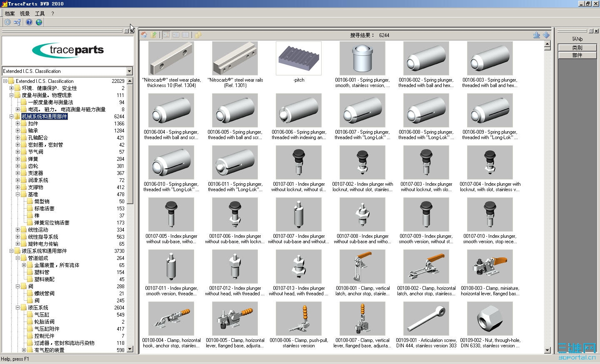Click the classification tree icon in the main toolbar
The width and height of the screenshot is (600, 364).
tap(17, 22)
